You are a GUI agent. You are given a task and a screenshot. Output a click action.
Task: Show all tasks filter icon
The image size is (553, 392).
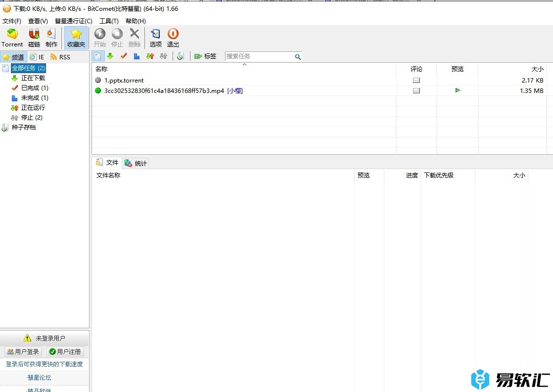point(98,56)
